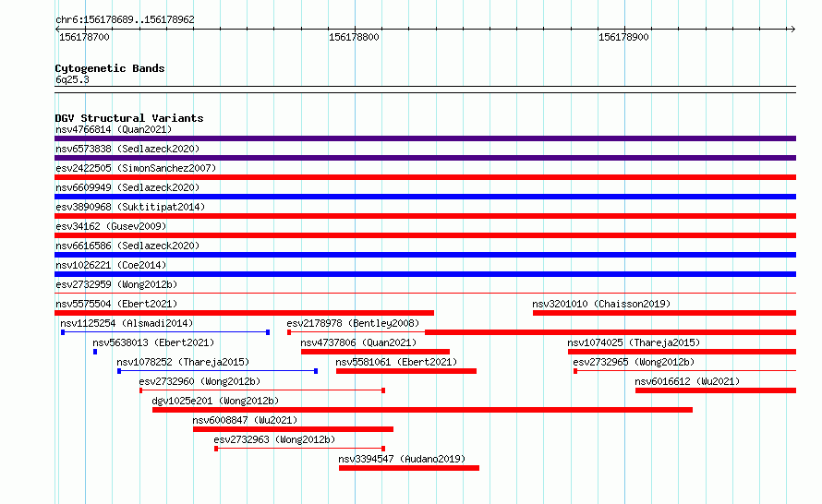The image size is (822, 504).
Task: Click the nsv4766814 (Quan2021) variant label
Action: point(114,129)
